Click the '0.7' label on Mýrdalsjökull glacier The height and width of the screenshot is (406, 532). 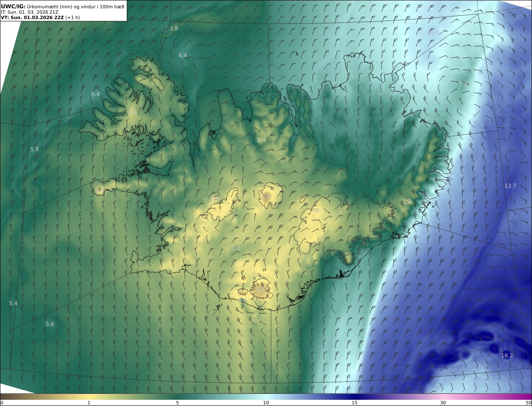261,290
